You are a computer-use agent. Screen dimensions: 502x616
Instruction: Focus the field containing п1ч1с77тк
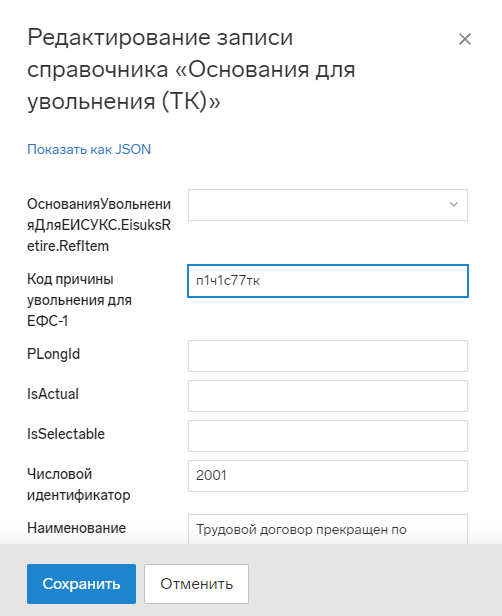[328, 281]
